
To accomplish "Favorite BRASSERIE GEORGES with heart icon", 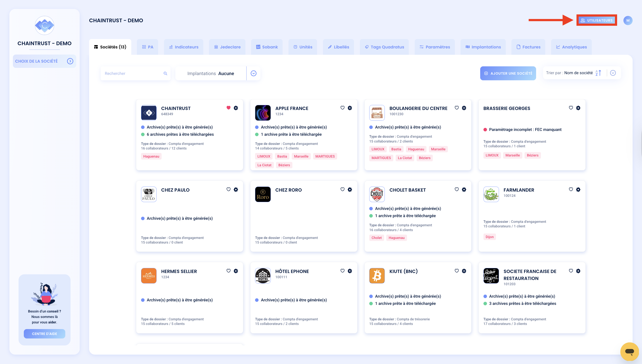I will tap(571, 108).
